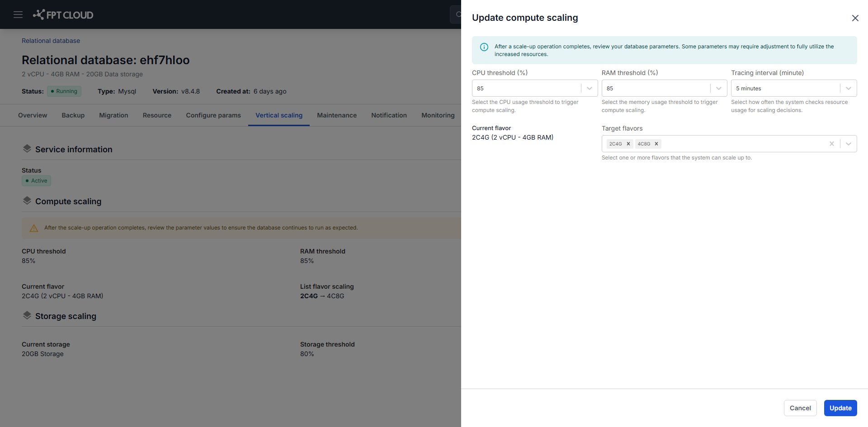Click the Version 'v8.4.8' text
Image resolution: width=868 pixels, height=427 pixels.
(x=190, y=91)
